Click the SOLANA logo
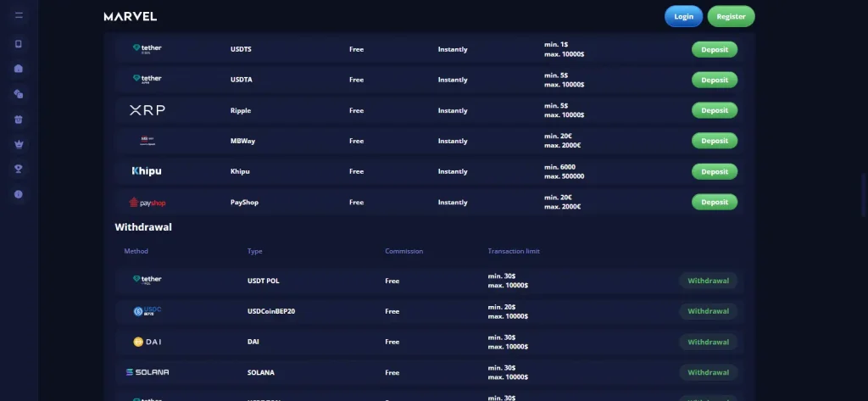The width and height of the screenshot is (868, 401). coord(147,372)
